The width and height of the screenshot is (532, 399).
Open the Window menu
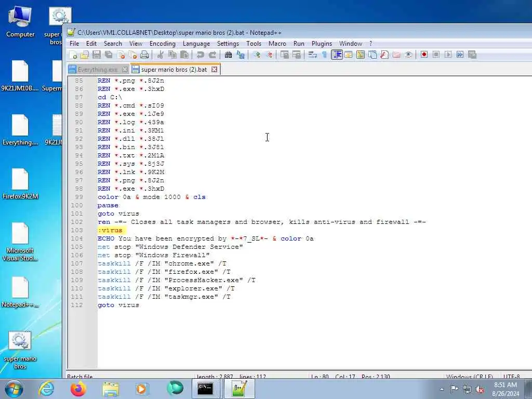[x=351, y=44]
